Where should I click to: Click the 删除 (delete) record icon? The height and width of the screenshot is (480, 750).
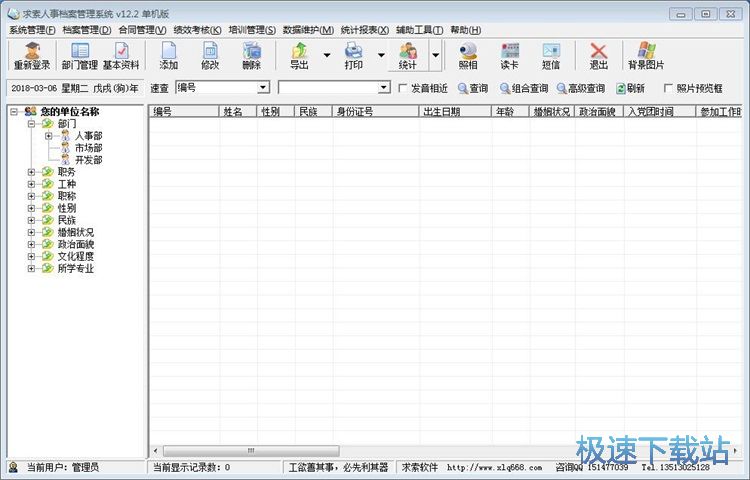(252, 56)
